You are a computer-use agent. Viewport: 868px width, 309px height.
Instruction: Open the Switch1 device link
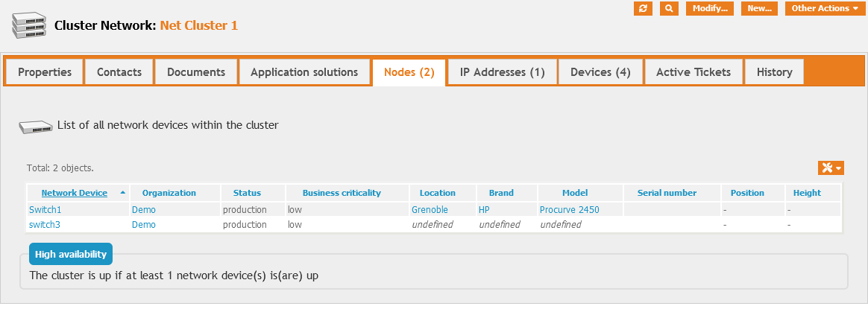click(x=45, y=210)
